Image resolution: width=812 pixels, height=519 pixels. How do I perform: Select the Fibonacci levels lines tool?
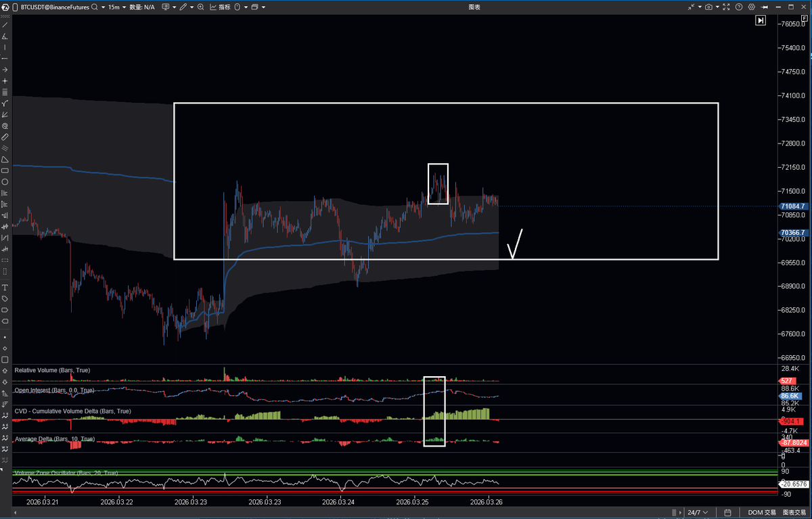tap(5, 92)
